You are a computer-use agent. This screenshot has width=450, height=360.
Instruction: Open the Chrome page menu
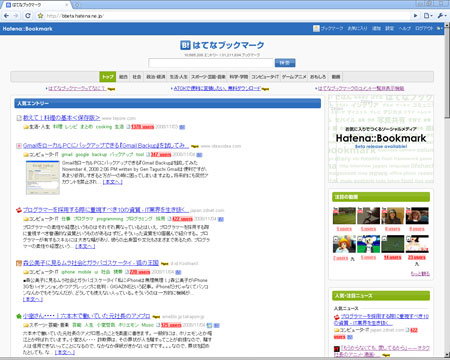428,16
